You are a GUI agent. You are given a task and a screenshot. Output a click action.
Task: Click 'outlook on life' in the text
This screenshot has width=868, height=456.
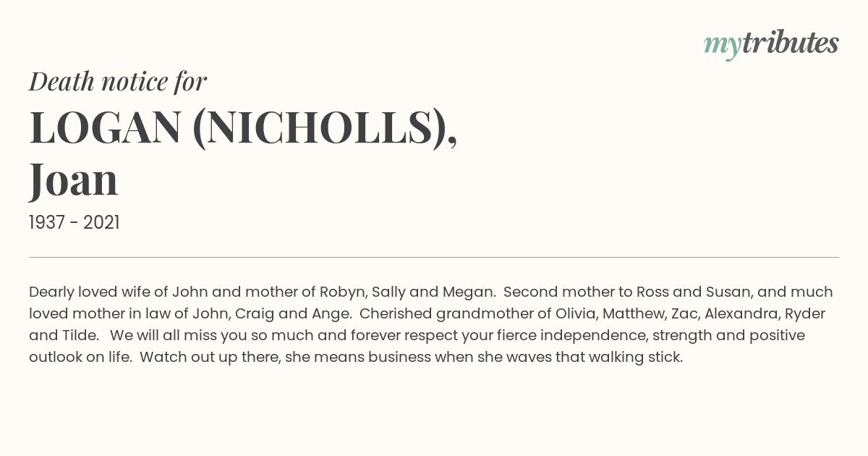click(79, 357)
